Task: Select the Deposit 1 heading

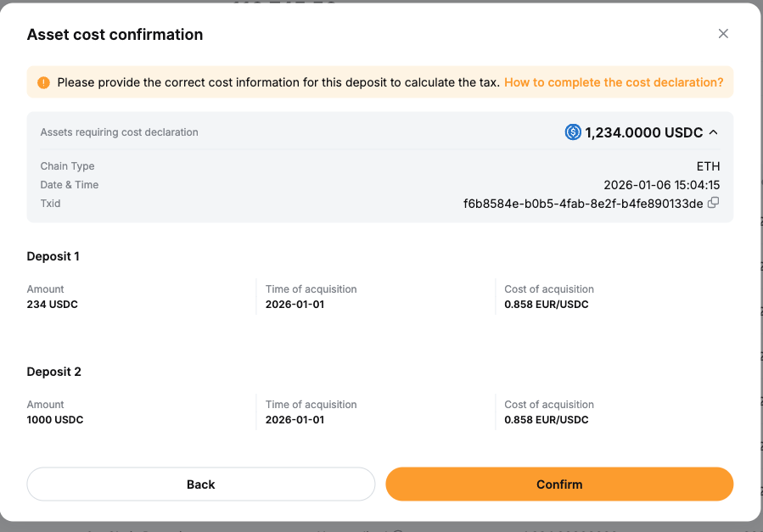Action: (53, 256)
